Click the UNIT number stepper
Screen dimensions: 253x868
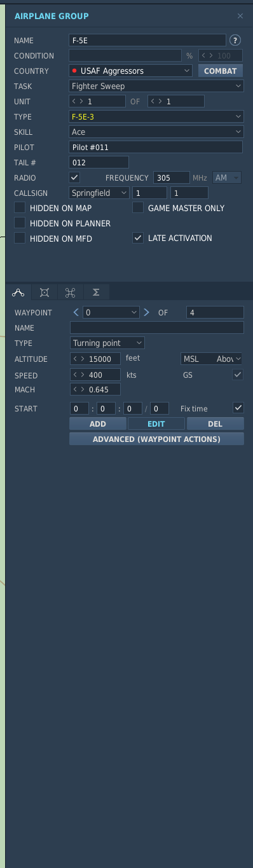tap(97, 101)
